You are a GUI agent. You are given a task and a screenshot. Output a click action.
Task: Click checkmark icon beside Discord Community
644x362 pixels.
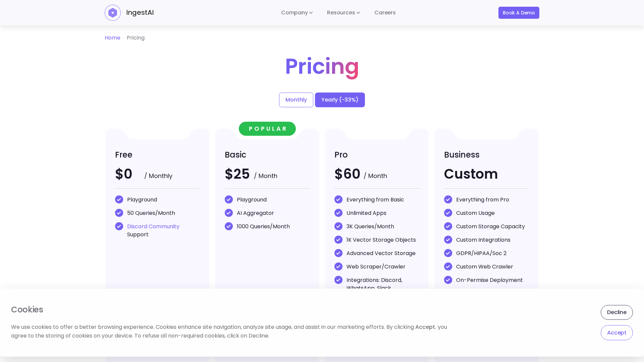119,227
